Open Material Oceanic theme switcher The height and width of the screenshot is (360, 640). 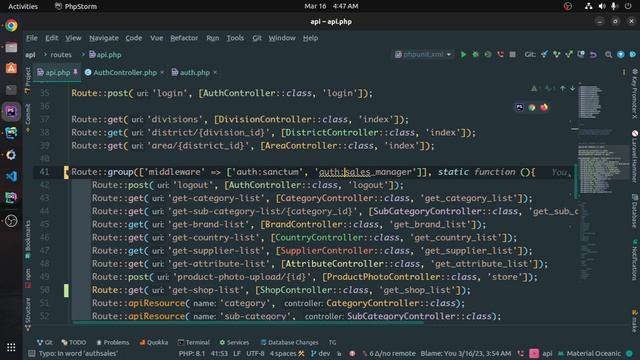tap(589, 353)
